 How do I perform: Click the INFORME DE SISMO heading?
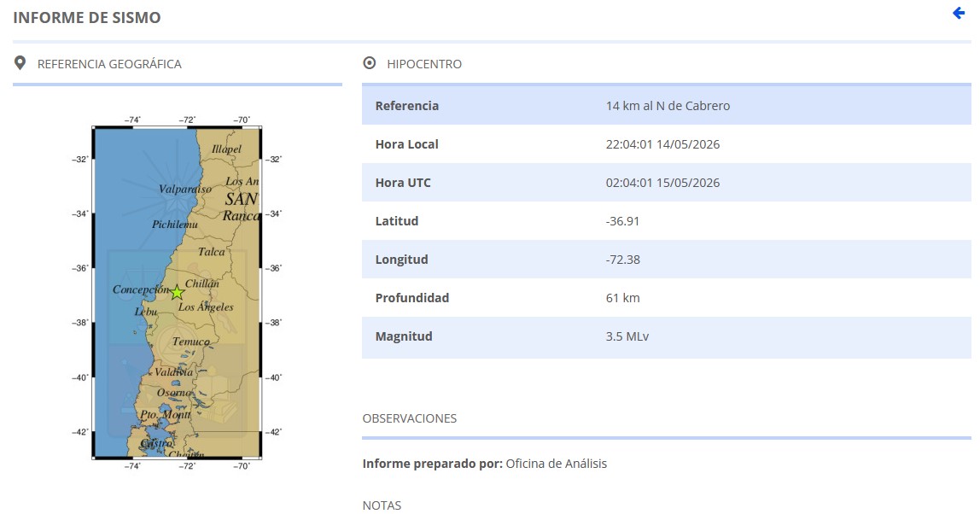click(x=87, y=18)
